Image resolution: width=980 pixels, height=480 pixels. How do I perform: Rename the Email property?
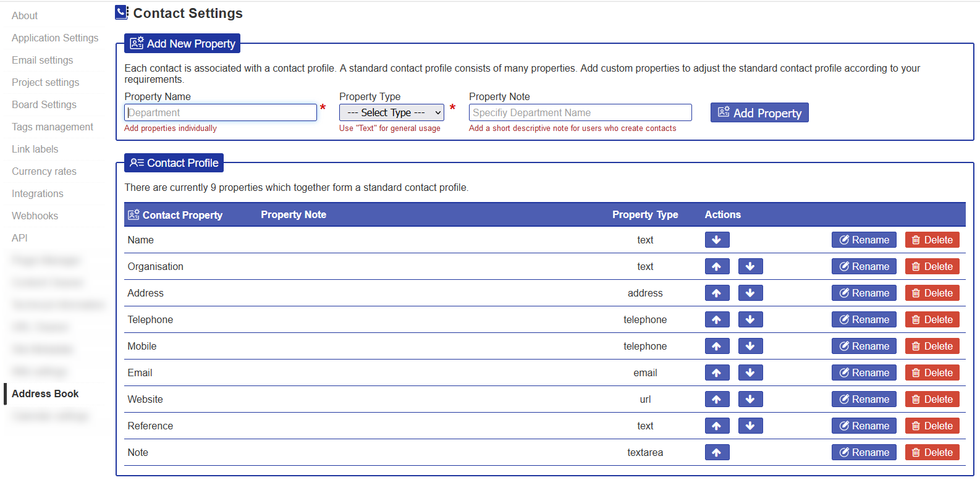point(864,373)
